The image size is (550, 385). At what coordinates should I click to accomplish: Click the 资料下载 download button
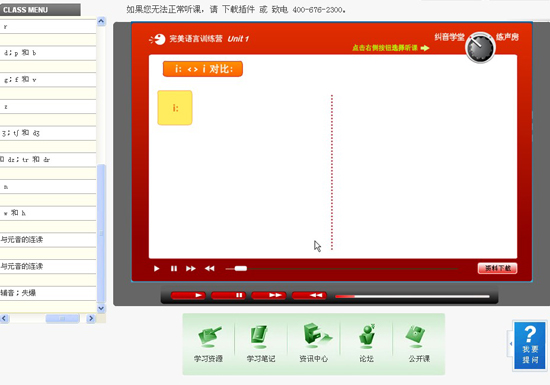click(x=497, y=268)
